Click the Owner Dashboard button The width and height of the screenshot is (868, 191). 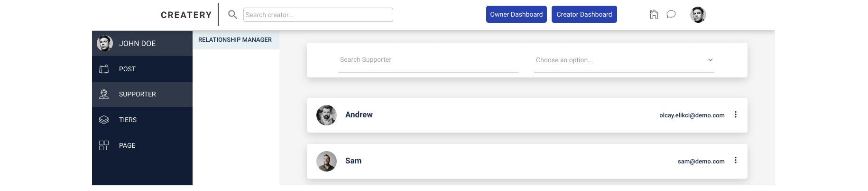pyautogui.click(x=516, y=14)
